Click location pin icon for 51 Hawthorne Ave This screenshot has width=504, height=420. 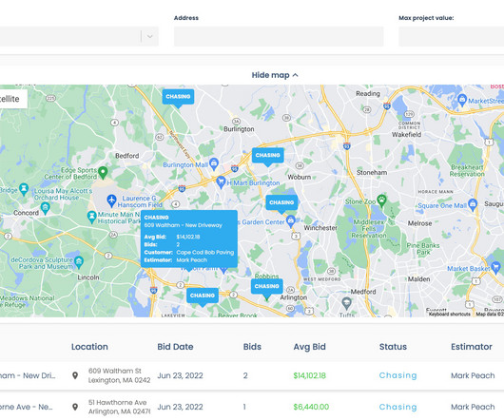click(x=75, y=407)
